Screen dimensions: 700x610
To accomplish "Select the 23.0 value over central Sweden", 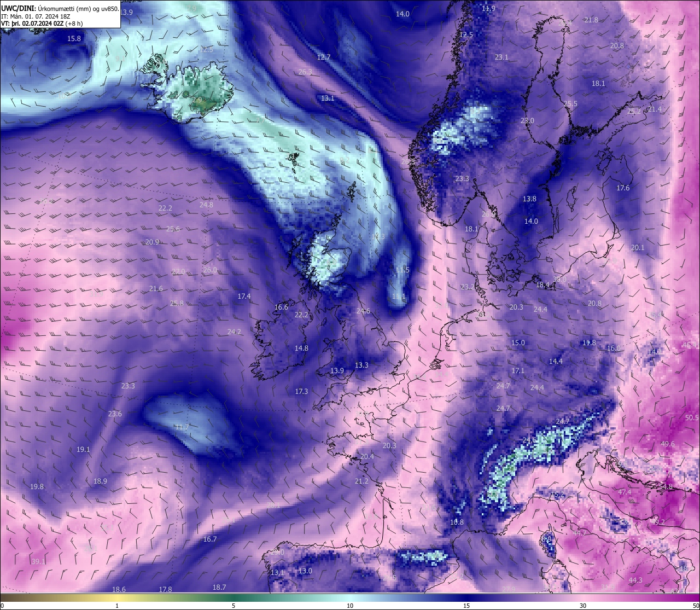I will 527,121.
